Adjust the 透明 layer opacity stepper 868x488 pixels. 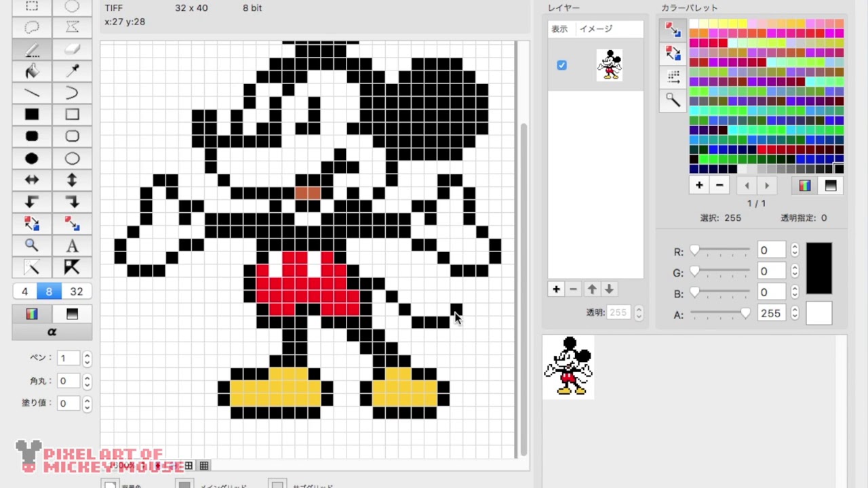coord(638,312)
